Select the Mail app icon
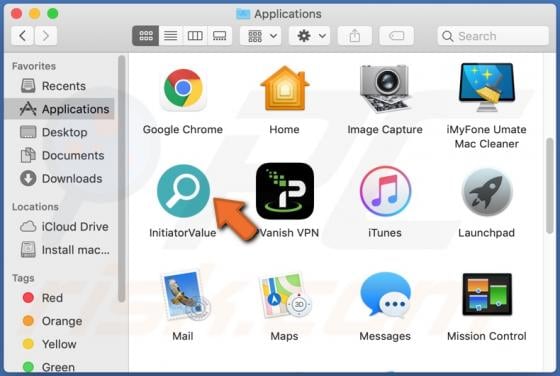The width and height of the screenshot is (560, 376). click(x=185, y=296)
